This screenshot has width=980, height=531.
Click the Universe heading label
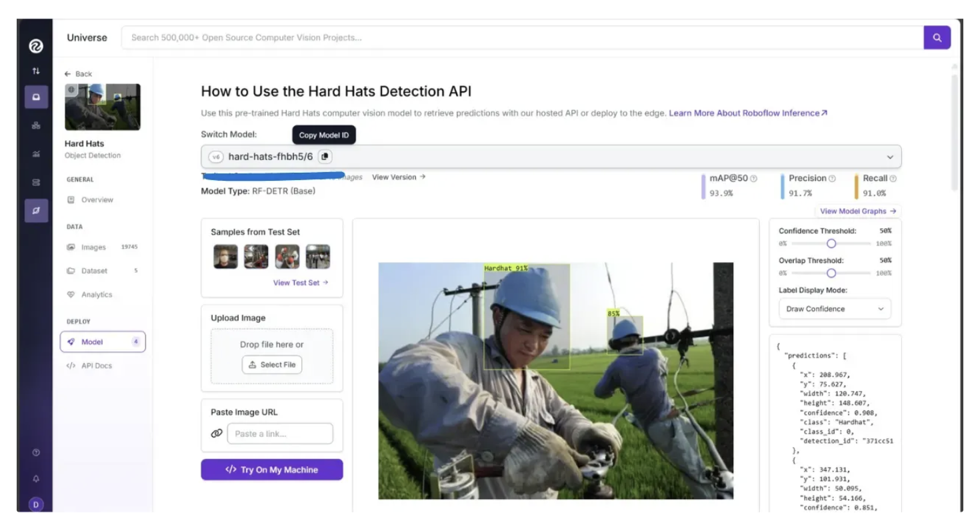[87, 37]
